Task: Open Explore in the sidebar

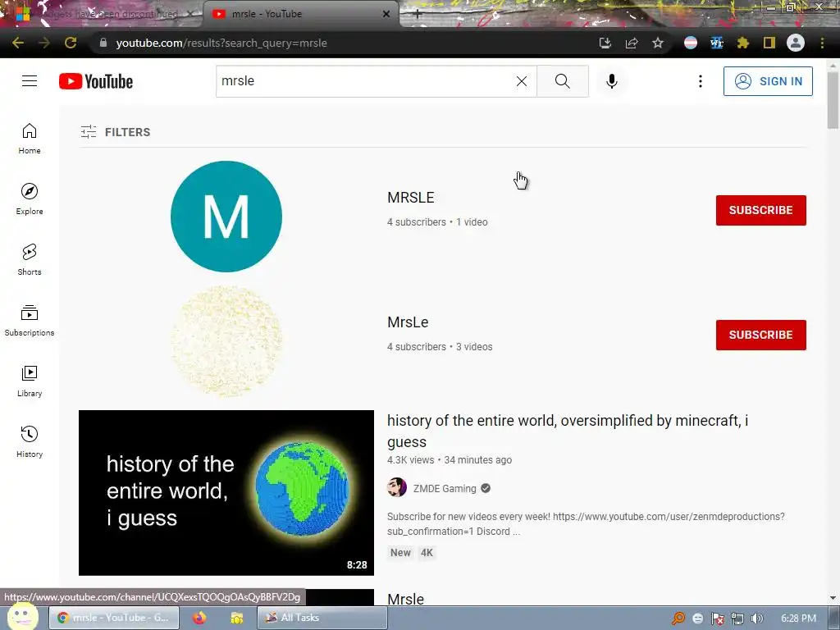Action: pos(30,199)
